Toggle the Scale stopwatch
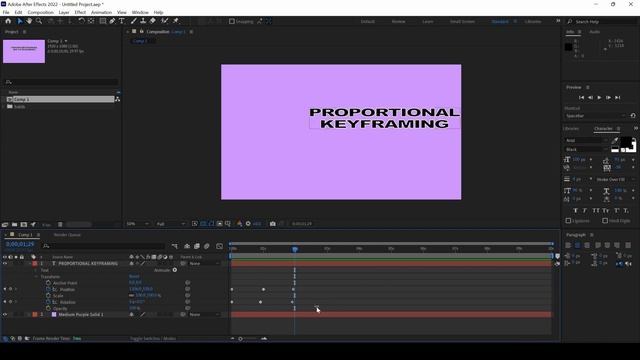This screenshot has height=360, width=640. tap(48, 296)
